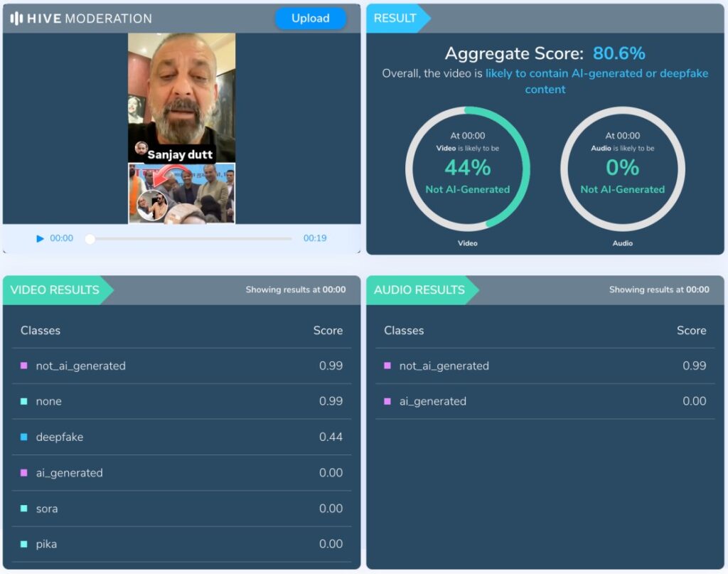Click the Hive Moderation logo icon
Image resolution: width=728 pixels, height=574 pixels.
(x=16, y=18)
